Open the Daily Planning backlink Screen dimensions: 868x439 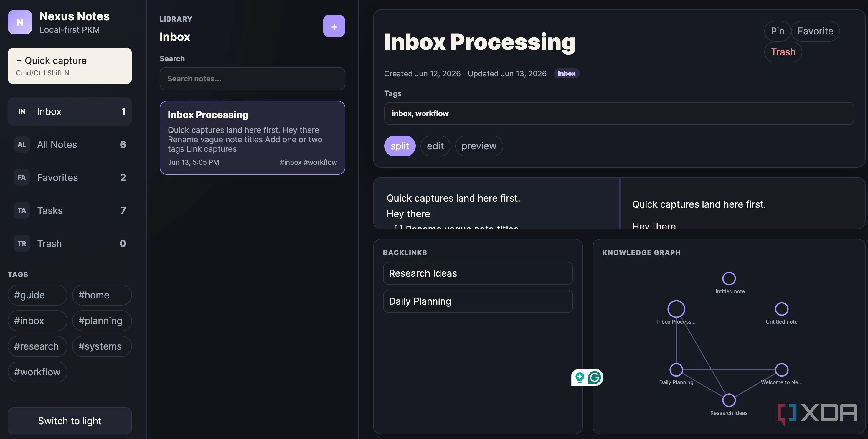pos(478,301)
